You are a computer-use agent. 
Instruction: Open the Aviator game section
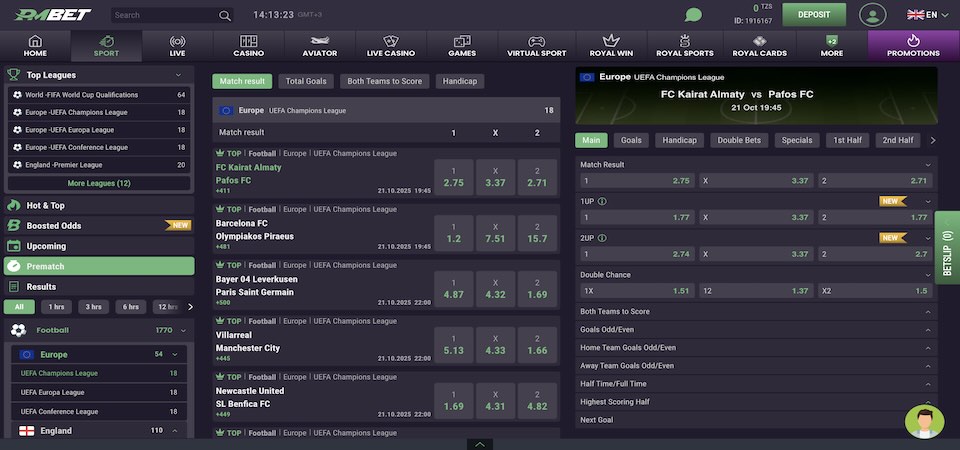coord(320,46)
